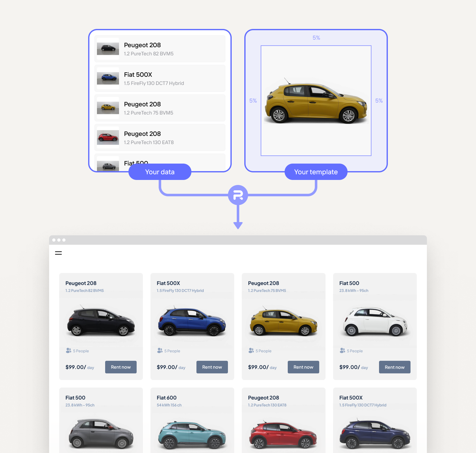Click the "Your data" label button

[x=160, y=172]
